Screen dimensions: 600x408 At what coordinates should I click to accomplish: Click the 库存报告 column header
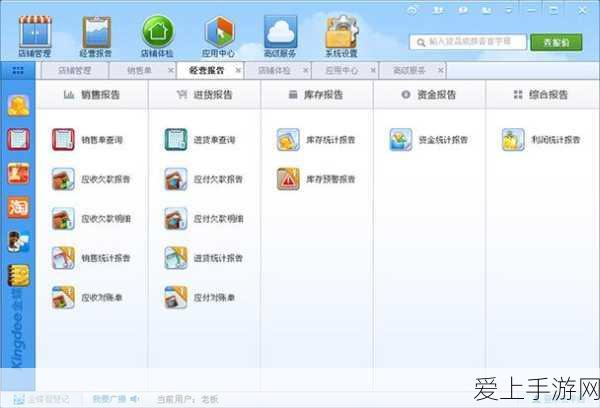317,95
